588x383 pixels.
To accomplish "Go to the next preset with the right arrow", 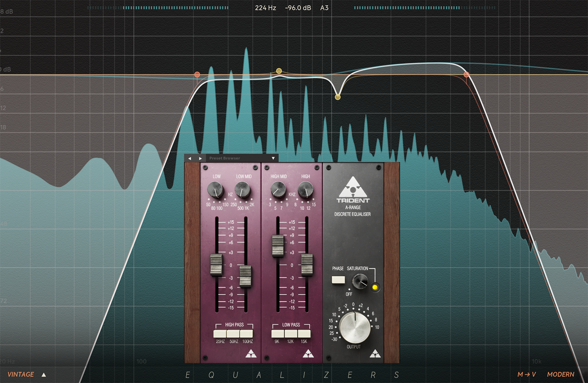I will pos(200,158).
